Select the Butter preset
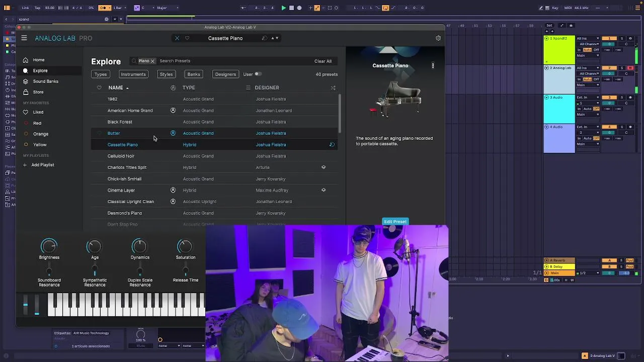This screenshot has height=362, width=644. (x=215, y=133)
